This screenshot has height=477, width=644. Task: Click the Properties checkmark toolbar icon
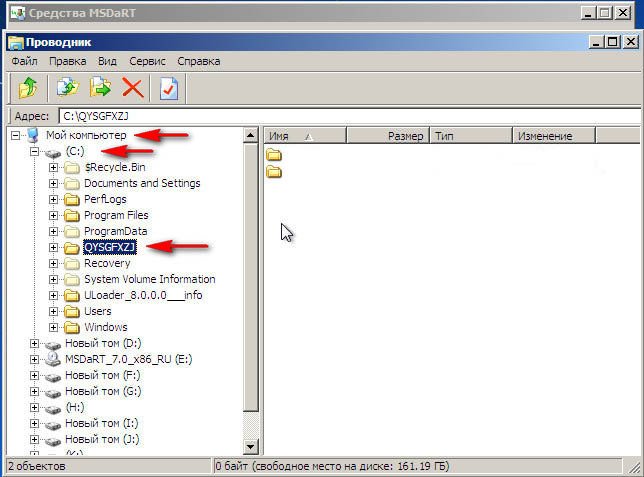pyautogui.click(x=169, y=88)
